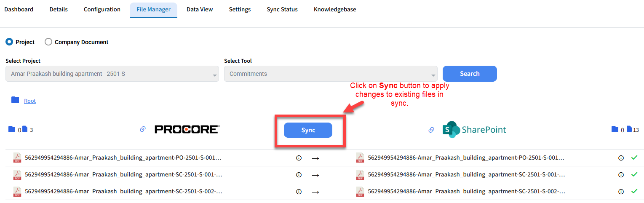Click Procore SC-2501-S-001 file name
Screen dimensions: 644x203
point(123,174)
